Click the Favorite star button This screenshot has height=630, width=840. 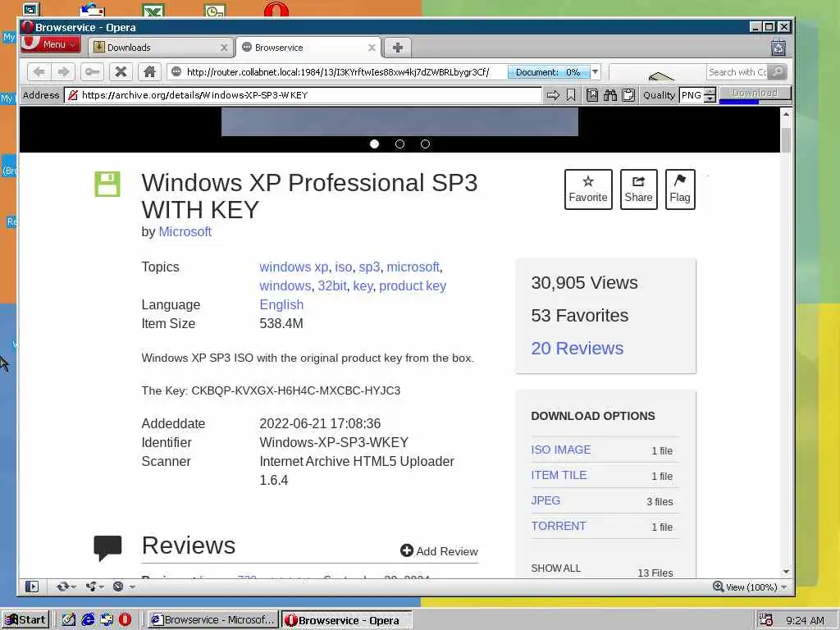[x=588, y=189]
